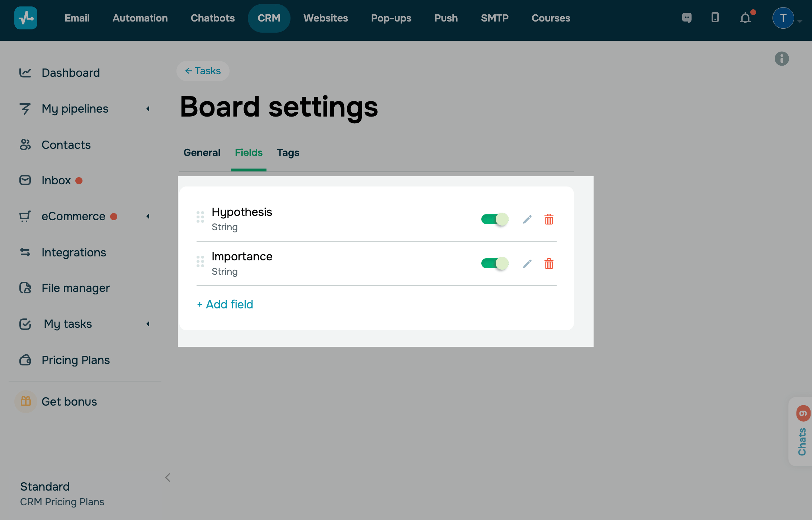Open the user avatar account dropdown
Image resolution: width=812 pixels, height=520 pixels.
783,18
